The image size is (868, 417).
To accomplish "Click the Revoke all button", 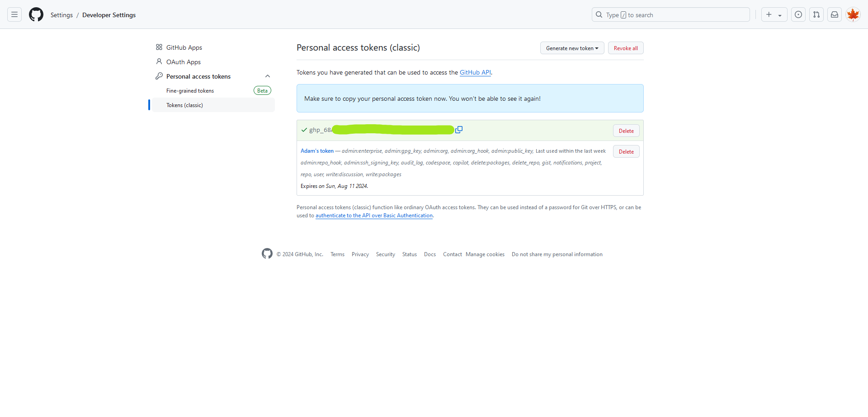I will (x=626, y=48).
